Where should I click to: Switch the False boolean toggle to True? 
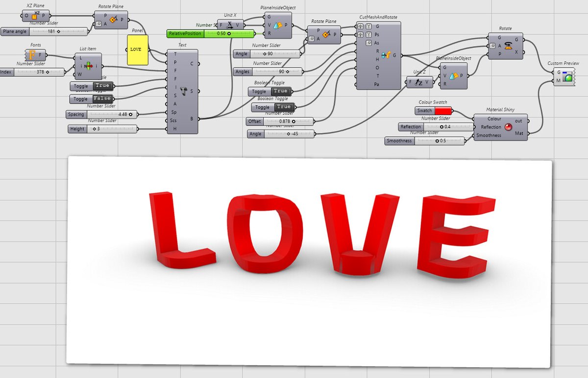click(101, 98)
